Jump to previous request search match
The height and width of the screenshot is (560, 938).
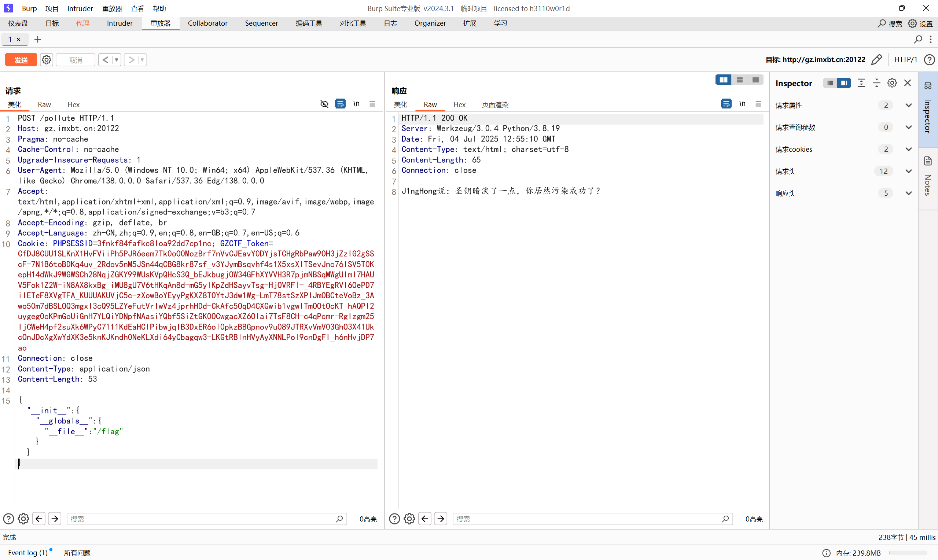[39, 519]
